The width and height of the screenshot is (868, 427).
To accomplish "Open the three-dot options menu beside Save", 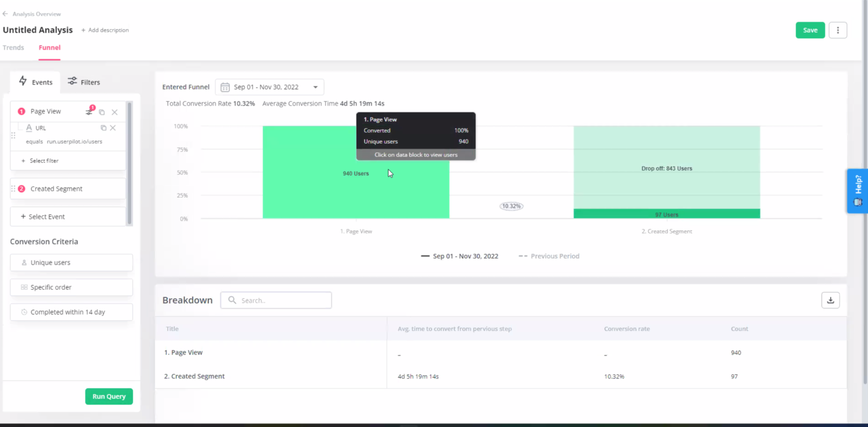I will coord(837,30).
